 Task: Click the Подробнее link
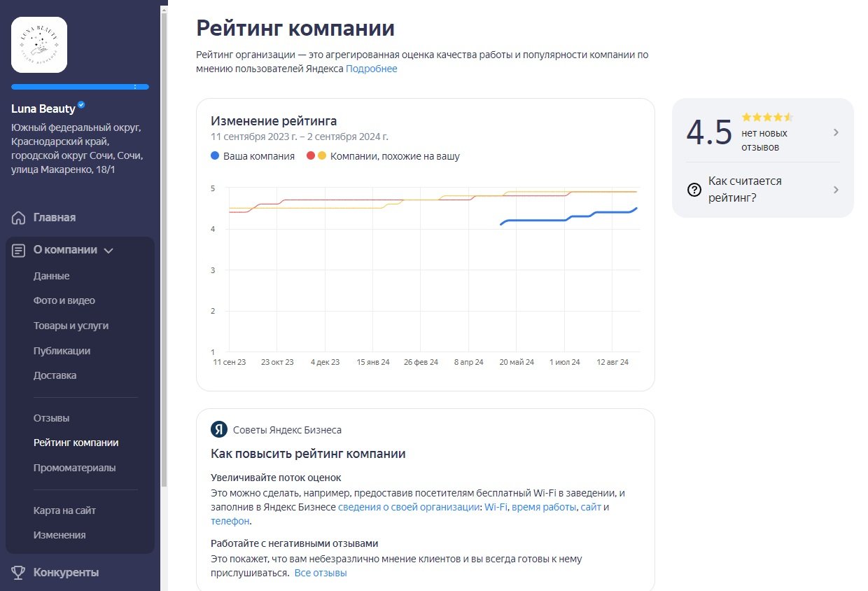coord(372,69)
